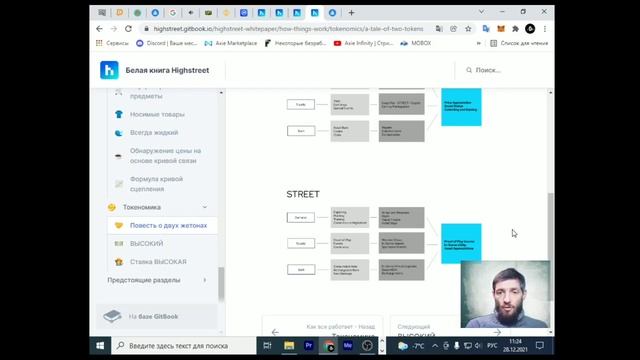Switch to the Google tab
Viewport: 640px width, 360px height.
click(173, 13)
